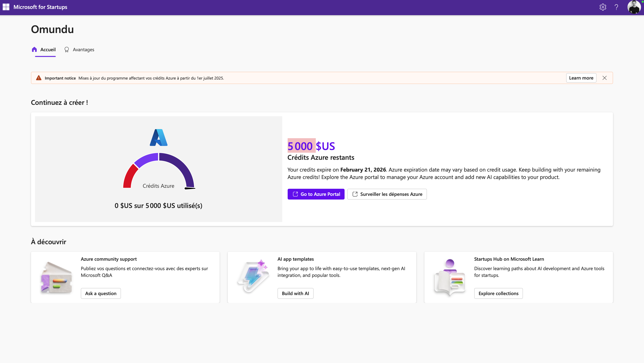The image size is (644, 363).
Task: Click the Avantages ribbon badge icon
Action: tap(67, 50)
